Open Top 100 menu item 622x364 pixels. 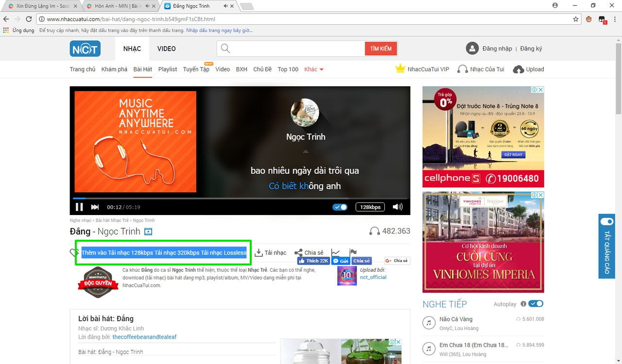coord(288,69)
